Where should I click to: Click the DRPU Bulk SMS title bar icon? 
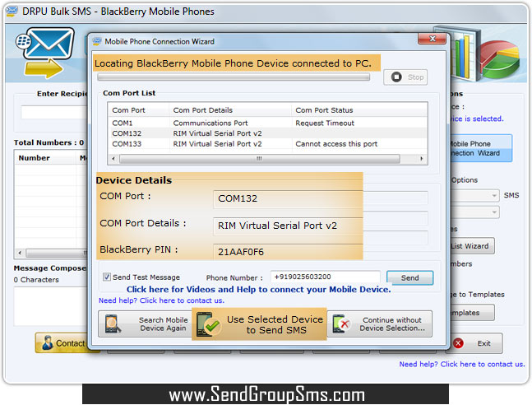click(x=12, y=12)
